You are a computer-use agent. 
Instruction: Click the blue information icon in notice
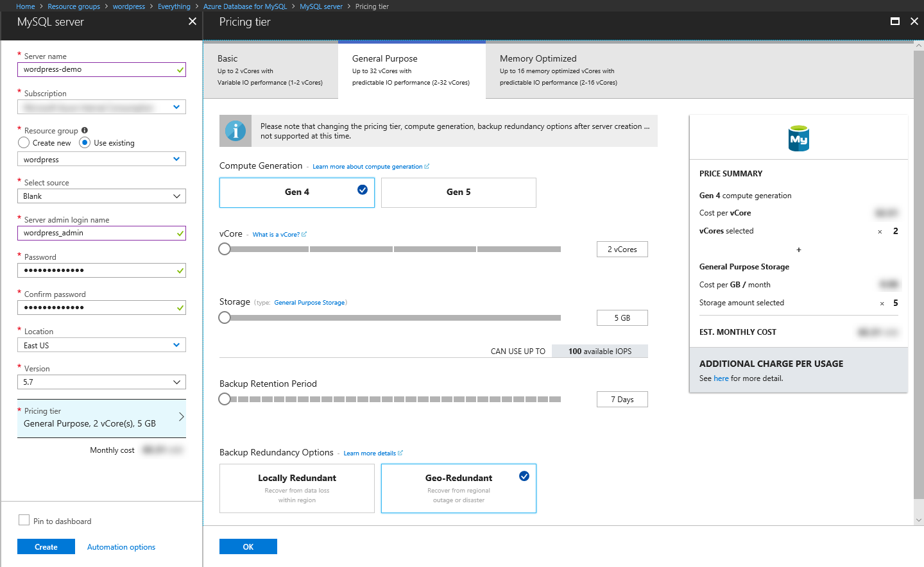coord(235,131)
